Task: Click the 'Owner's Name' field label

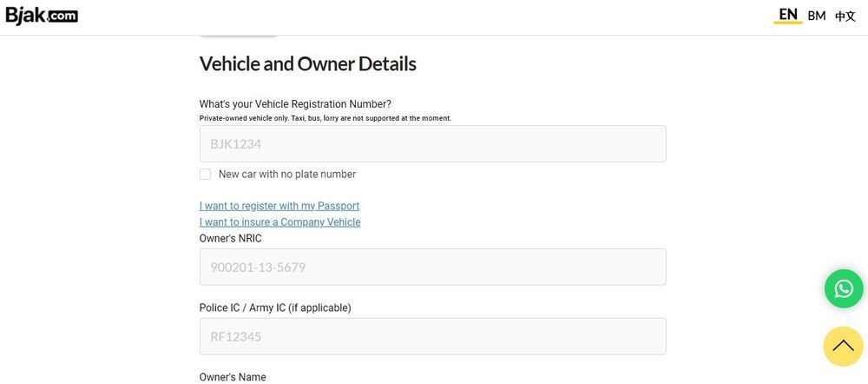Action: [233, 377]
